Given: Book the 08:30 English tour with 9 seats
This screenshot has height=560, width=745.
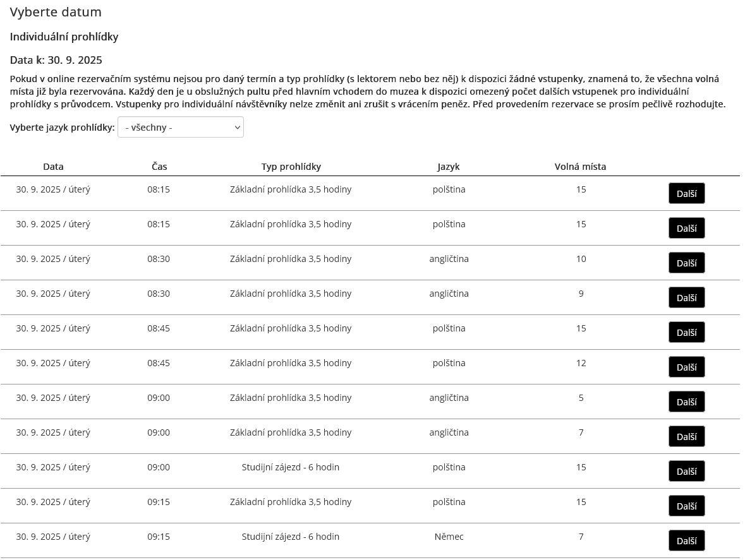Looking at the screenshot, I should click(686, 298).
